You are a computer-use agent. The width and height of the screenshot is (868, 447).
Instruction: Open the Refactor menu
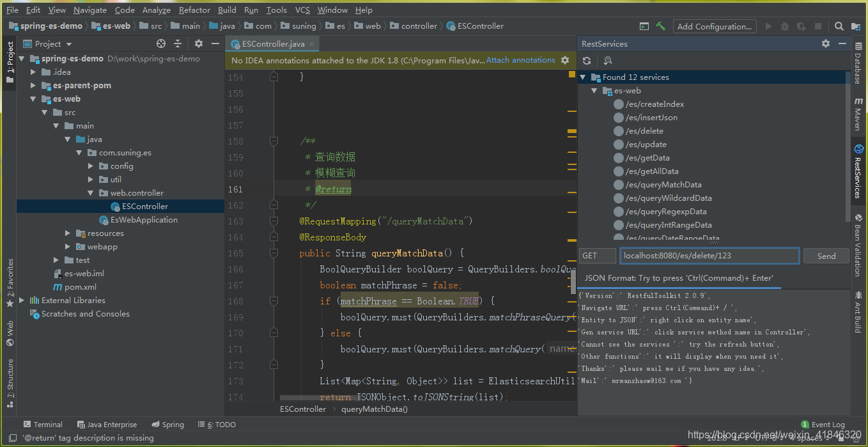point(194,10)
